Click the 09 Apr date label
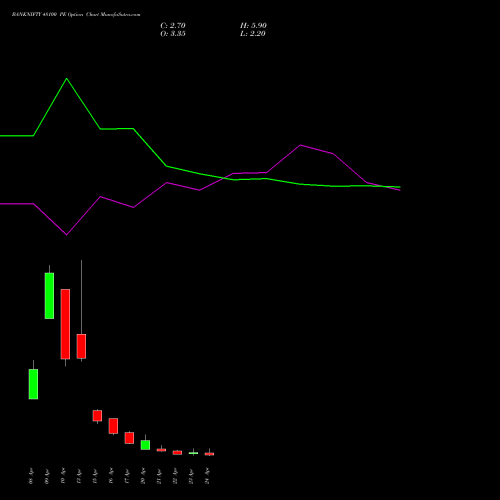500x500 pixels. (x=47, y=476)
